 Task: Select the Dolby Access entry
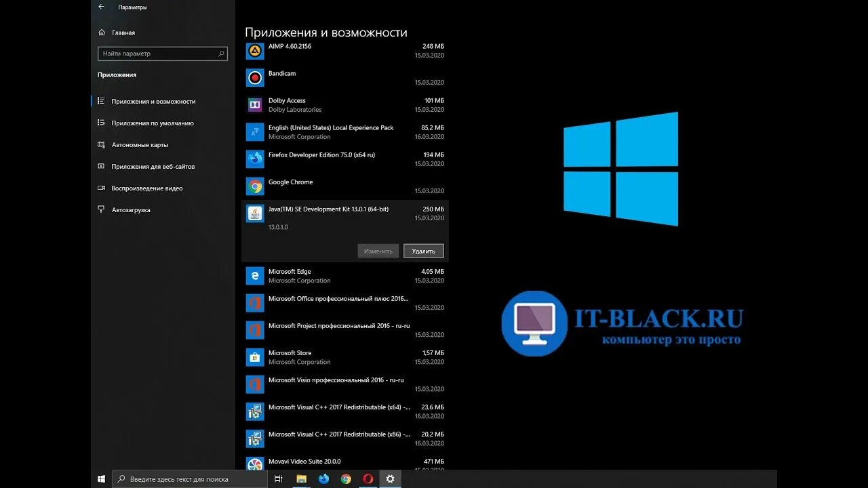tap(345, 105)
